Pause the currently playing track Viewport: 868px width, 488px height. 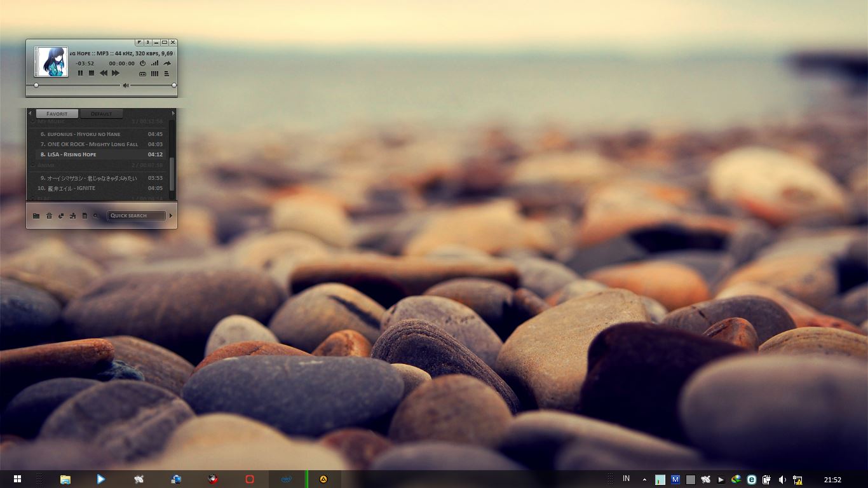pos(80,73)
